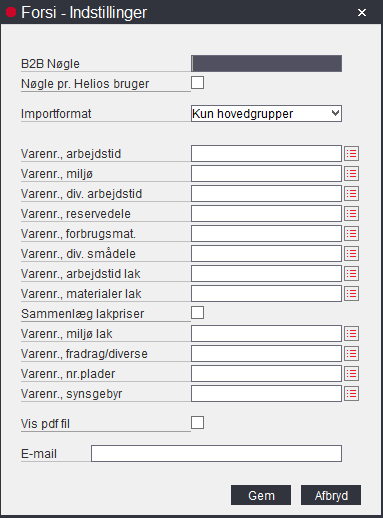
Task: Open lookup list for Varenr., synsgebyr
Action: click(351, 394)
